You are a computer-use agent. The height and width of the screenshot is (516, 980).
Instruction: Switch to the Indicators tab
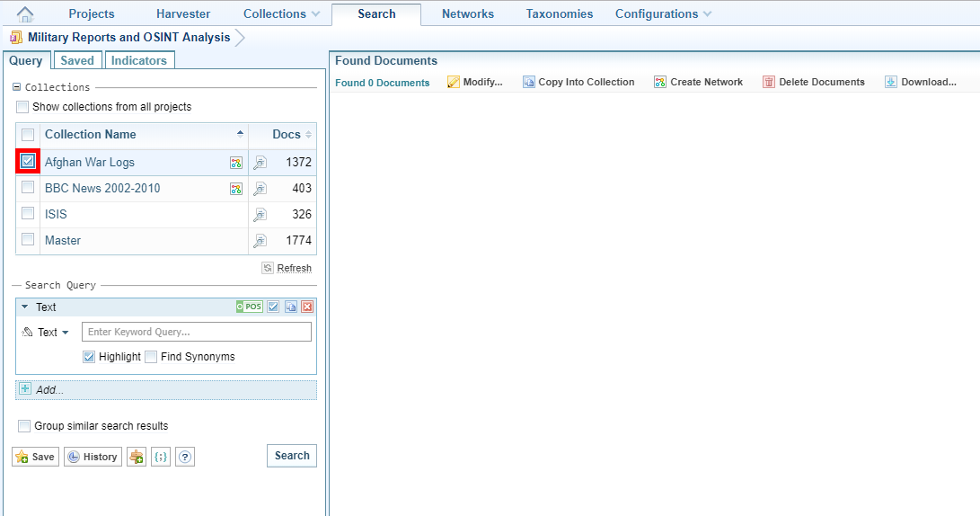tap(139, 60)
